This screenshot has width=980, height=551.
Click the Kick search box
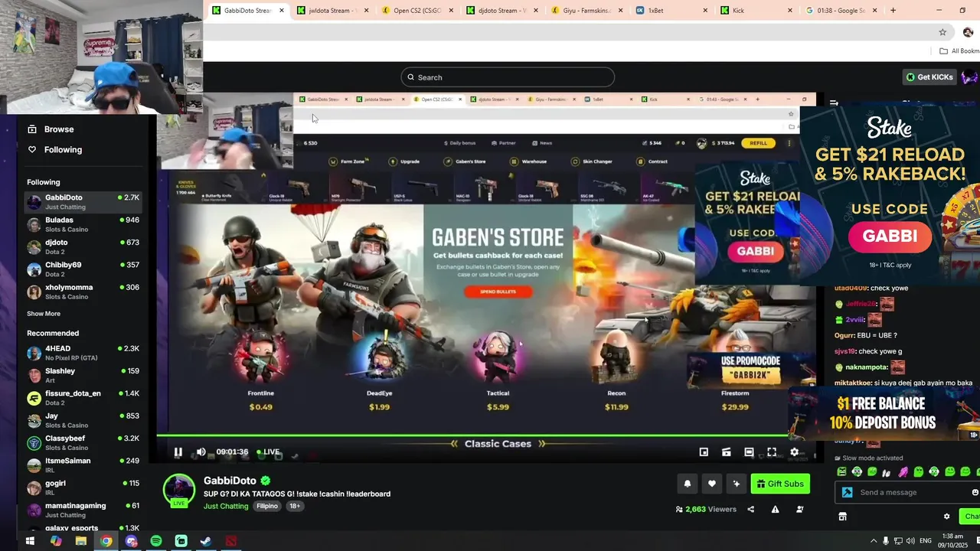tap(508, 77)
